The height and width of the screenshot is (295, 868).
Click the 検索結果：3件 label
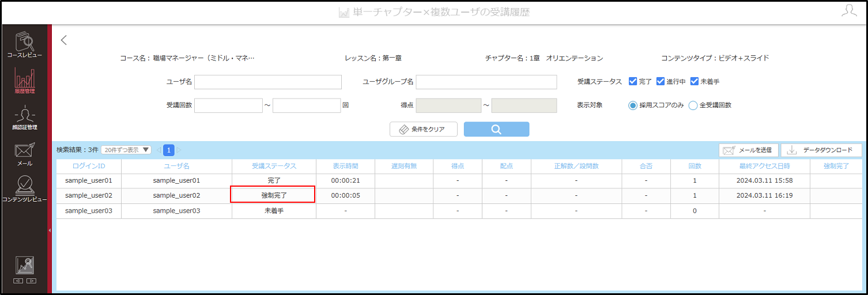tap(77, 150)
